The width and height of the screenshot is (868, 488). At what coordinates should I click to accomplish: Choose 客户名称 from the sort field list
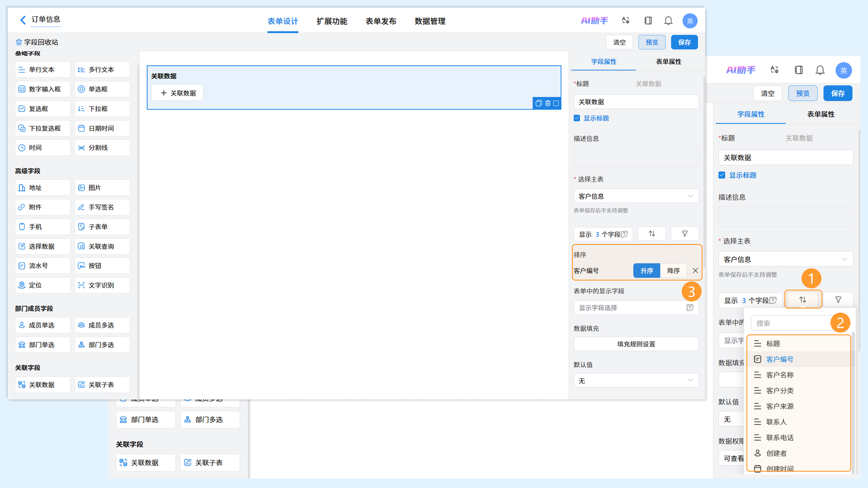(x=780, y=375)
